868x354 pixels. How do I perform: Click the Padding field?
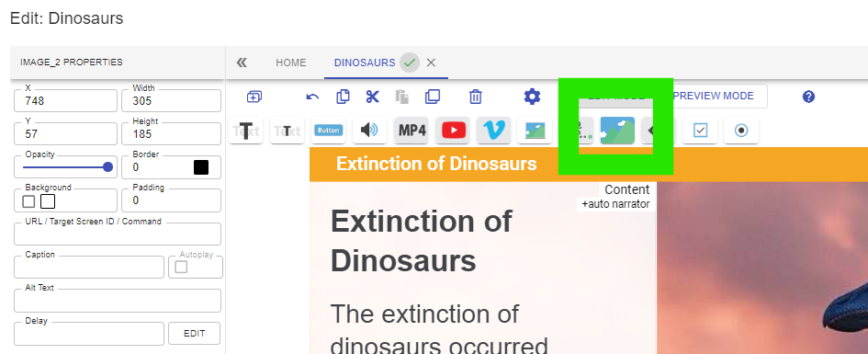(x=171, y=200)
